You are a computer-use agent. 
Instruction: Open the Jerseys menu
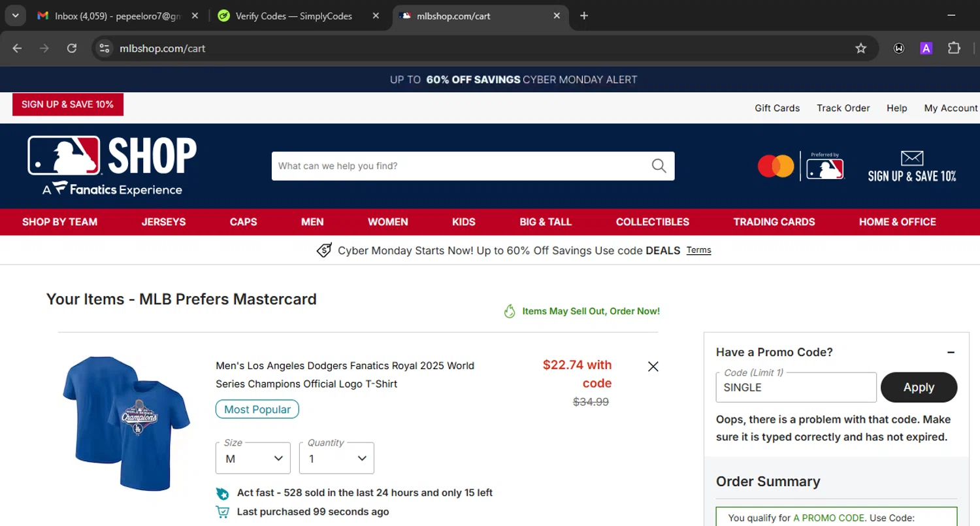pyautogui.click(x=164, y=222)
